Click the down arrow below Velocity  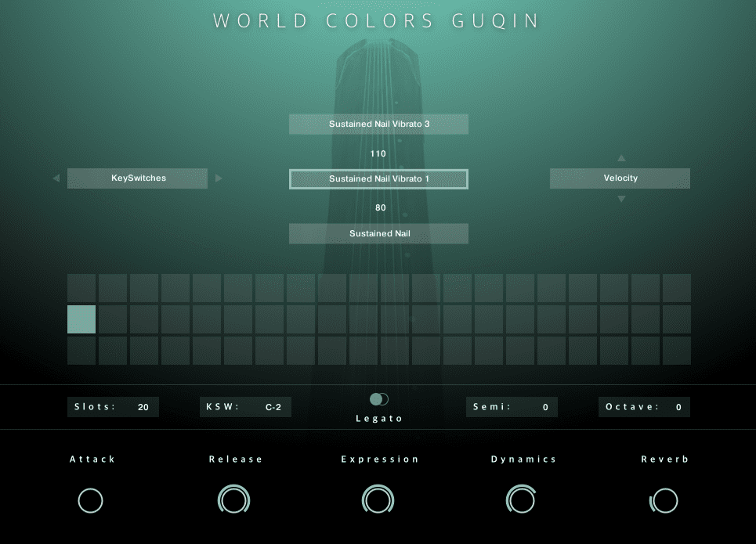621,199
